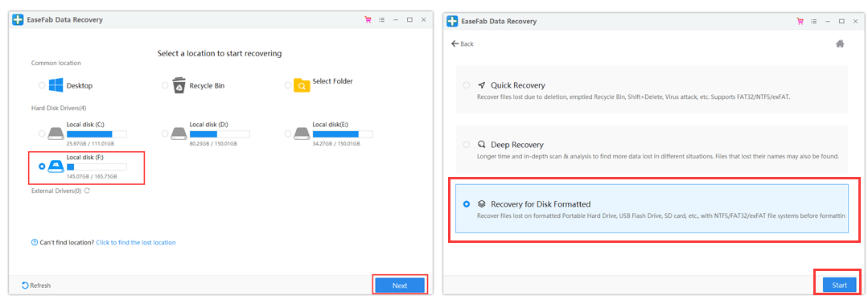
Task: Close the left EaseFab window
Action: click(x=423, y=20)
